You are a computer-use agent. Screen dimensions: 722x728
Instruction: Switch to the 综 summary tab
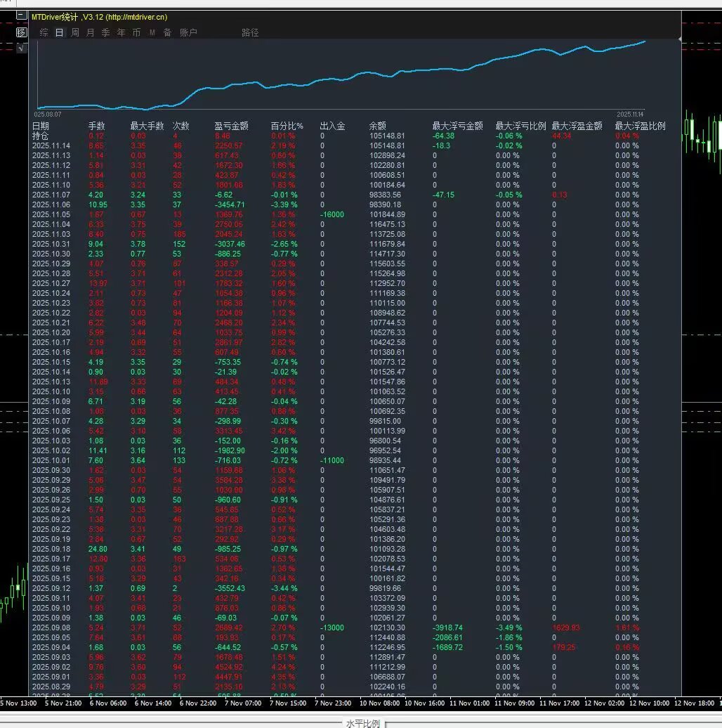44,32
